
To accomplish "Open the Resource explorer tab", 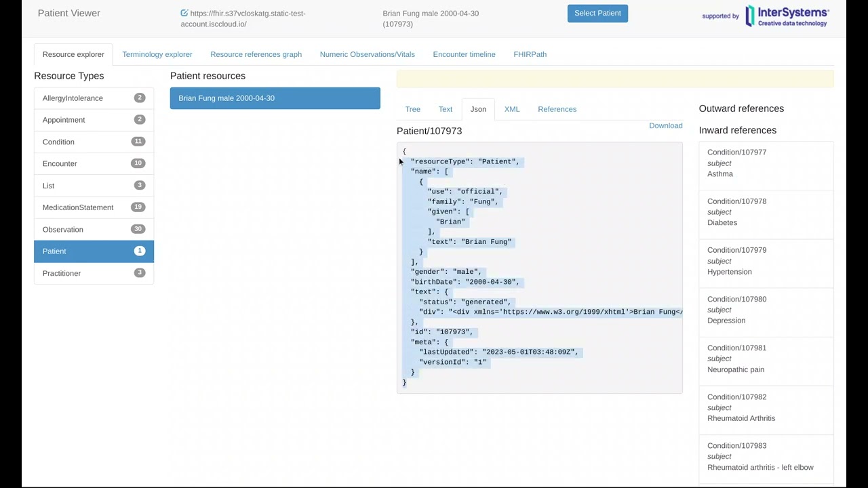I will pyautogui.click(x=73, y=54).
